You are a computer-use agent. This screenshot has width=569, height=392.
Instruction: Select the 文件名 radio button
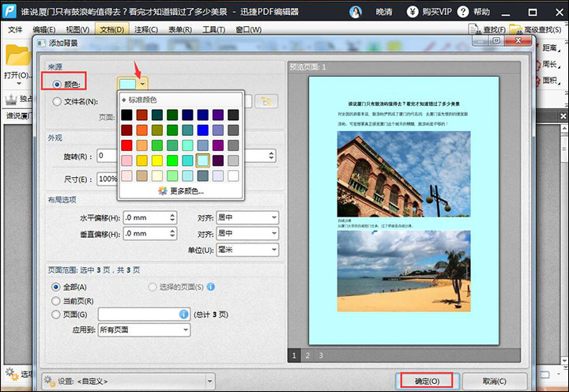(56, 101)
